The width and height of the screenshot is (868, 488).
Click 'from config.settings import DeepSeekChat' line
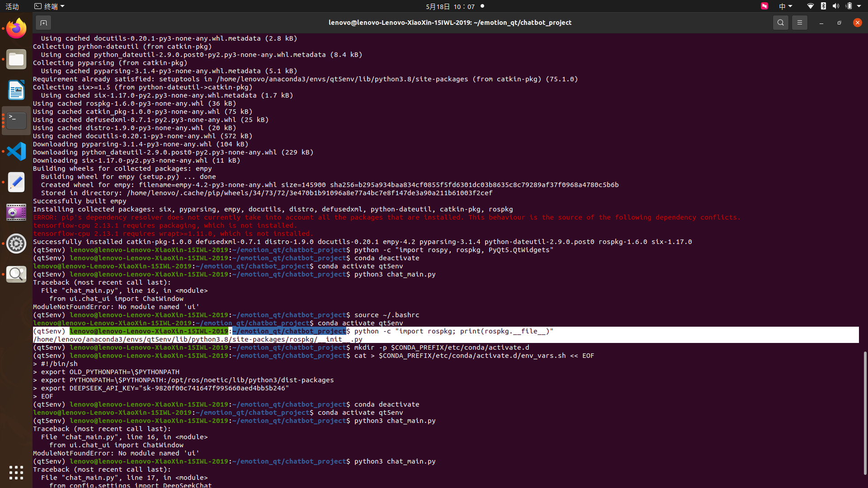[130, 485]
